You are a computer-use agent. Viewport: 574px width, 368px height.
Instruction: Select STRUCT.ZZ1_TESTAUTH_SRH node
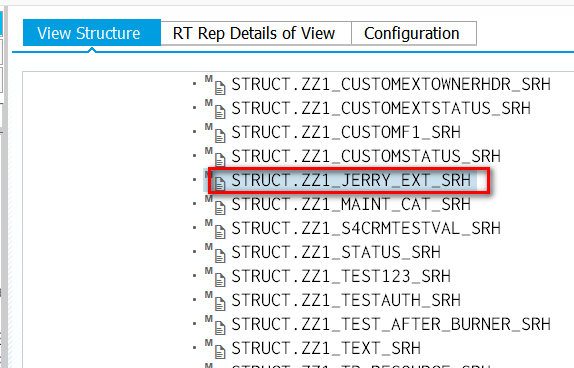click(346, 300)
